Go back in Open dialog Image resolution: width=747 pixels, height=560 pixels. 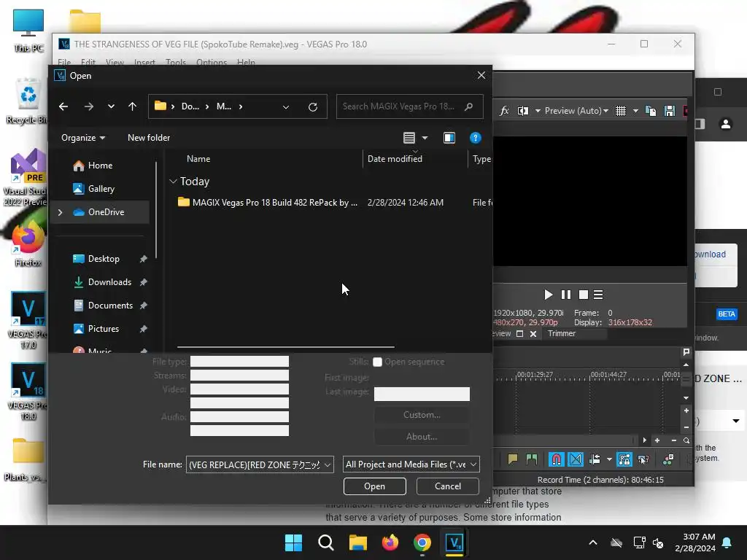point(63,106)
